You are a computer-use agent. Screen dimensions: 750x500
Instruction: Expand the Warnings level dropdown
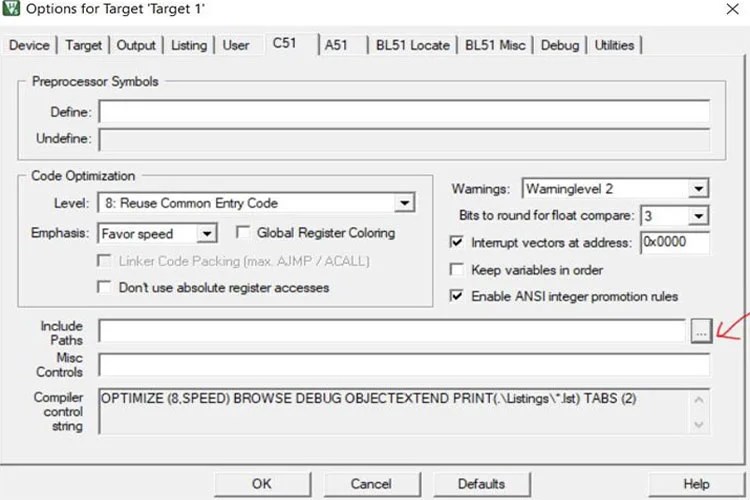pyautogui.click(x=698, y=189)
